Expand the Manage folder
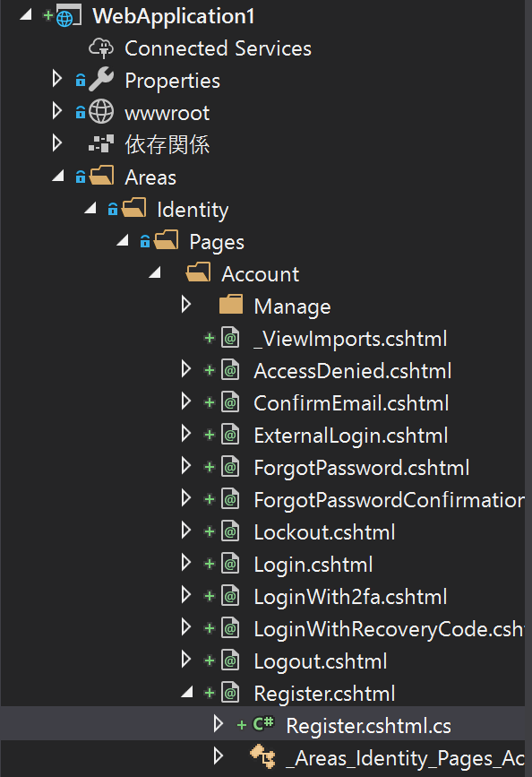This screenshot has width=532, height=777. (x=186, y=305)
